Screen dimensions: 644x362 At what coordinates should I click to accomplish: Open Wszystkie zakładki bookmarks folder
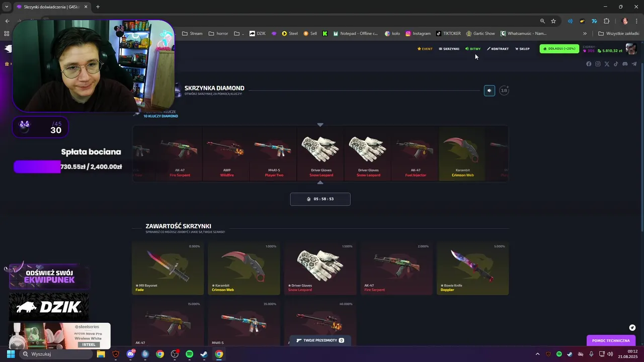coord(618,34)
